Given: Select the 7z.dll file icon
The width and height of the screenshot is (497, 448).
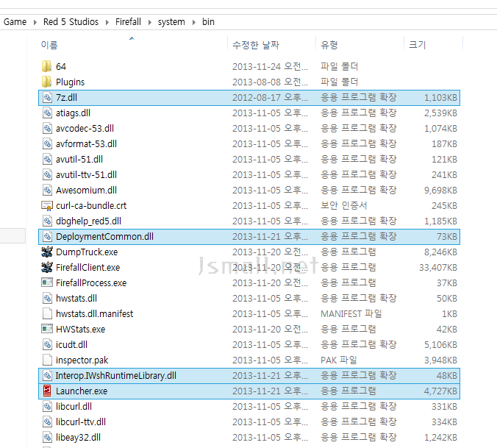Looking at the screenshot, I should 47,97.
